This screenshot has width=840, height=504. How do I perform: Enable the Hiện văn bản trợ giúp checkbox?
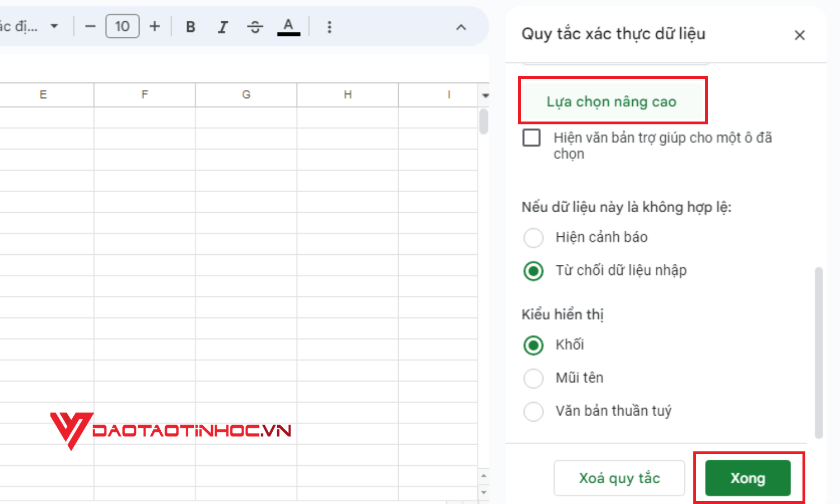coord(531,138)
